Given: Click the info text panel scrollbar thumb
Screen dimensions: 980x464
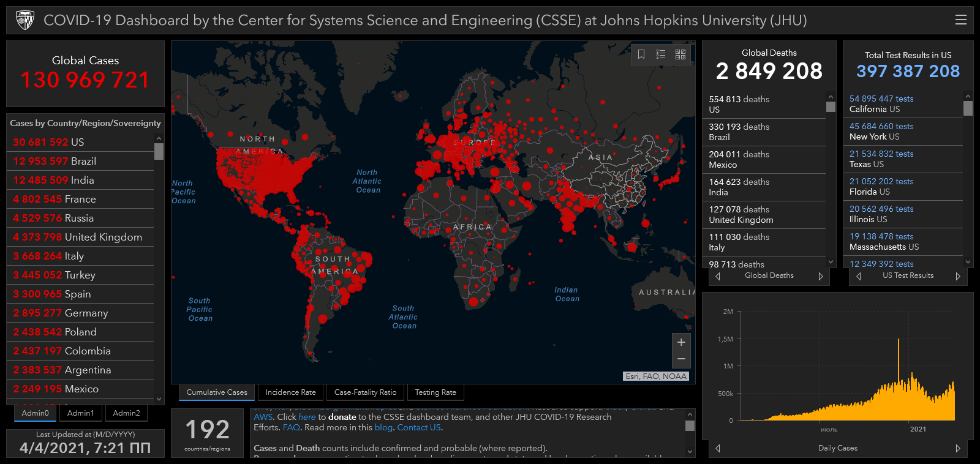Looking at the screenshot, I should pos(690,425).
